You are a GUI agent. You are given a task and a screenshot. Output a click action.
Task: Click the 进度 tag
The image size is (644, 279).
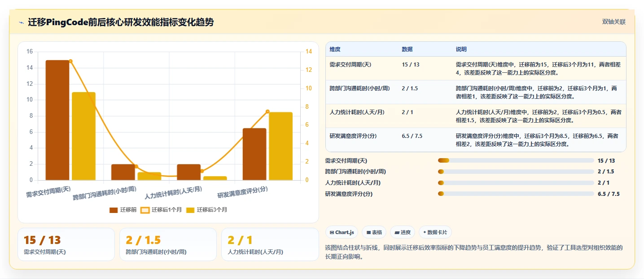pyautogui.click(x=403, y=232)
